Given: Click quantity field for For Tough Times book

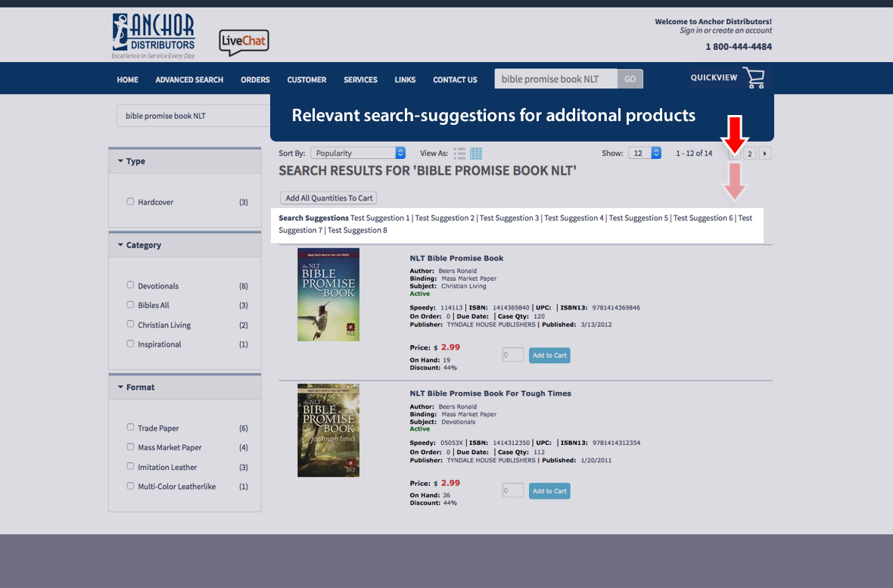Looking at the screenshot, I should click(x=512, y=490).
